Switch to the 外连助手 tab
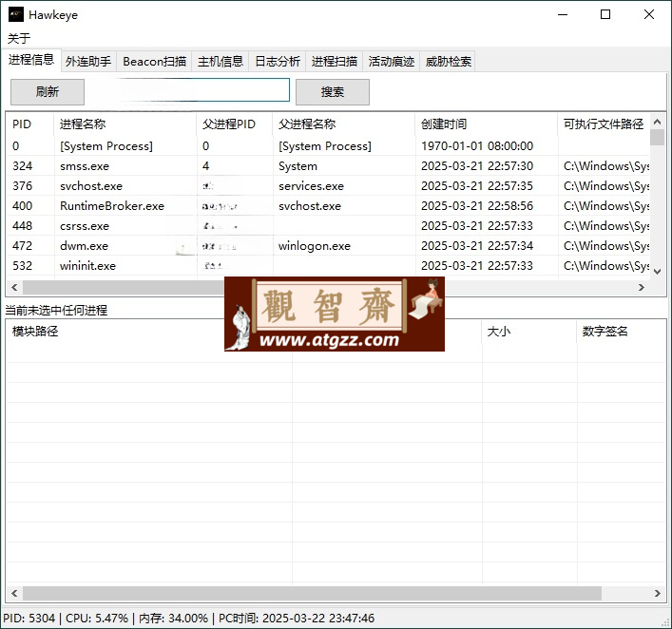 (88, 61)
